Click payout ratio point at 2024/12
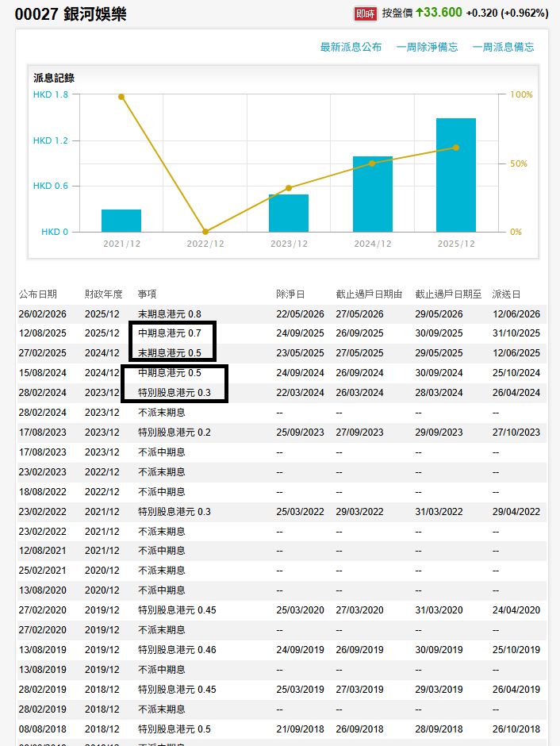 372,163
